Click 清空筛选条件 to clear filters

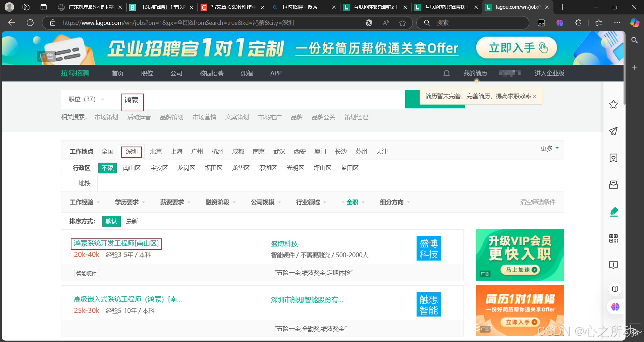(538, 202)
